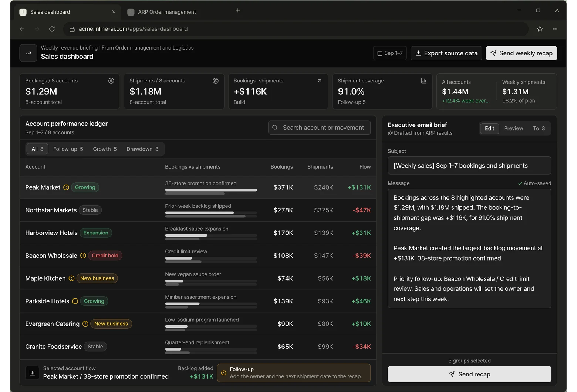The image size is (577, 392).
Task: Click the warning icon next to Maple Kitchen
Action: click(71, 278)
